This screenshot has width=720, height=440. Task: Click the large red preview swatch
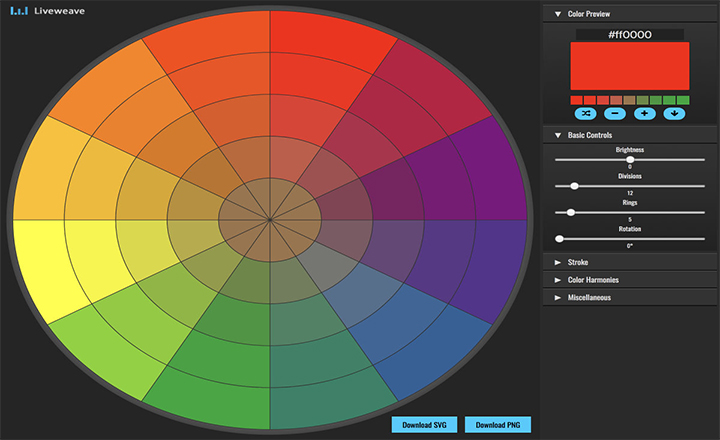(x=630, y=66)
